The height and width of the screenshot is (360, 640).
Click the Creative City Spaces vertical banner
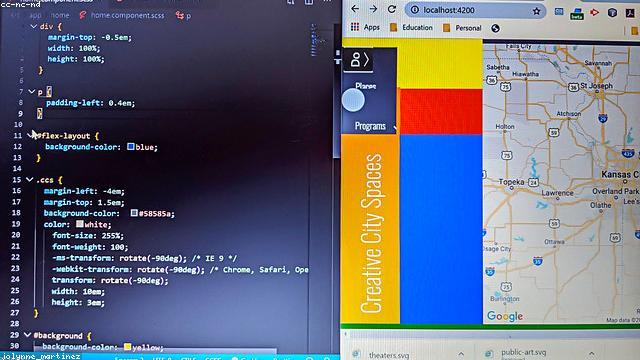click(x=371, y=230)
